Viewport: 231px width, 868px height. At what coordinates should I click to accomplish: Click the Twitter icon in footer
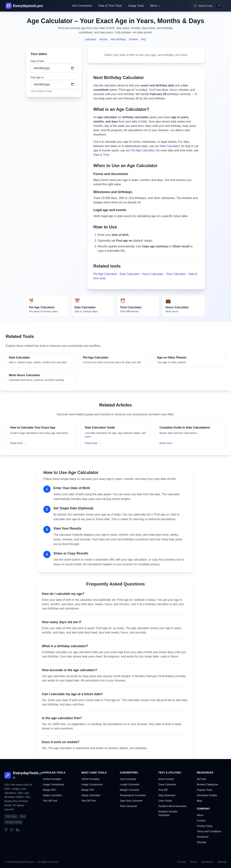tap(12, 830)
